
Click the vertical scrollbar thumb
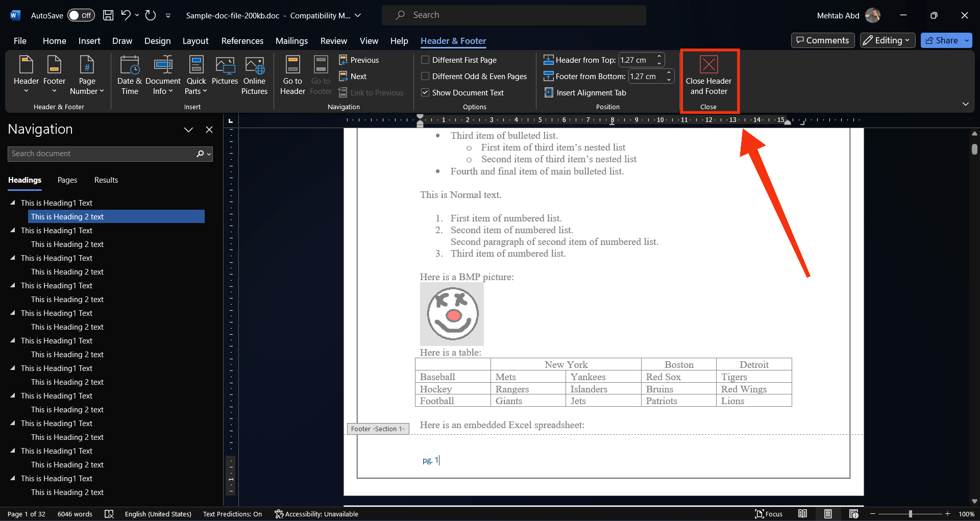tap(974, 149)
